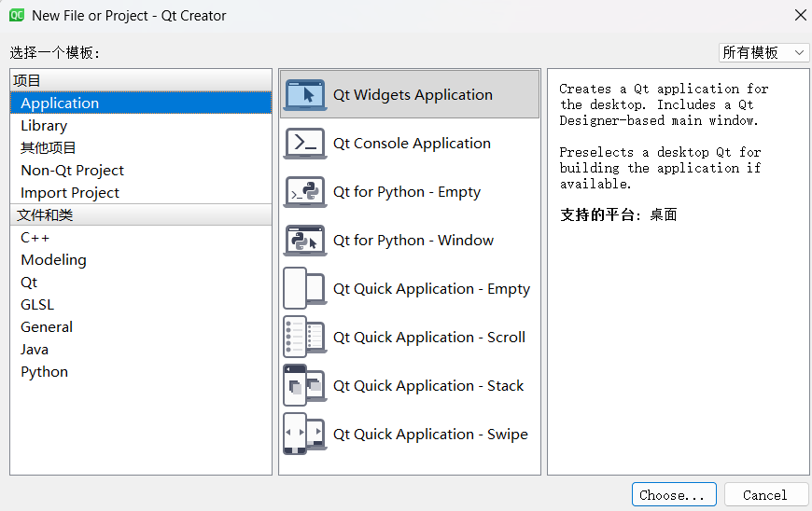Select the Qt for Python - Window label

point(413,241)
